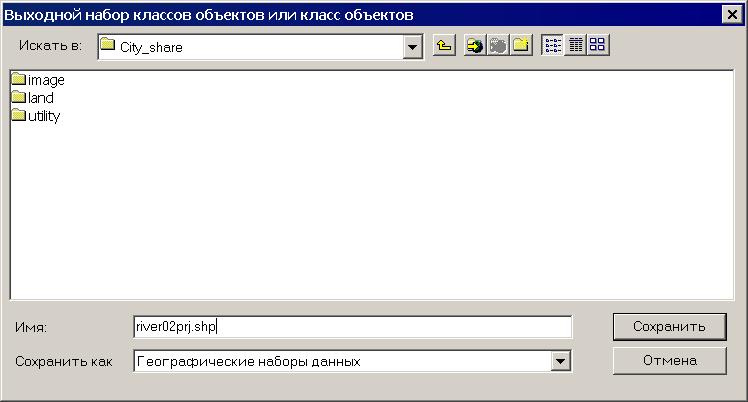Click the image folder icon
The image size is (748, 402).
click(19, 79)
